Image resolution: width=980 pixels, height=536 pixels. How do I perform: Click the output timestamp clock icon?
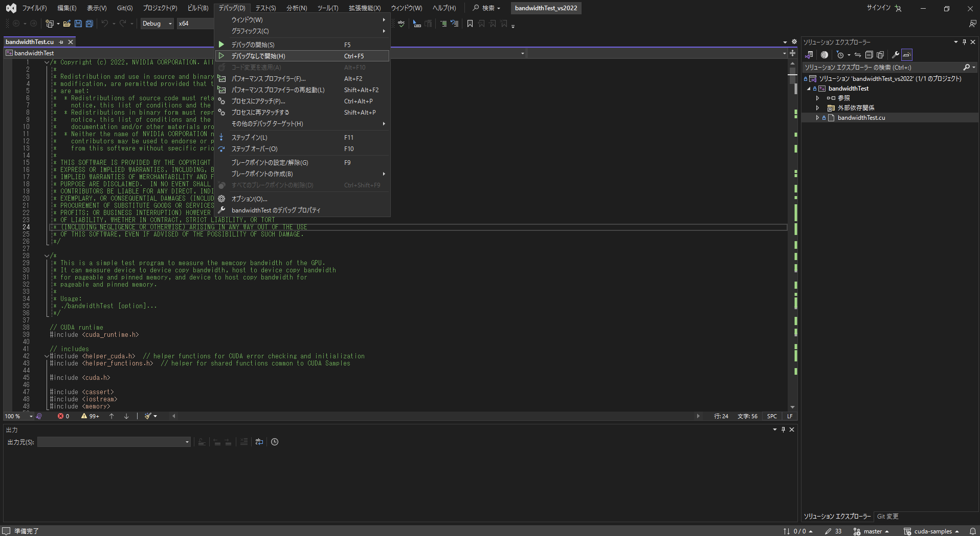[275, 442]
